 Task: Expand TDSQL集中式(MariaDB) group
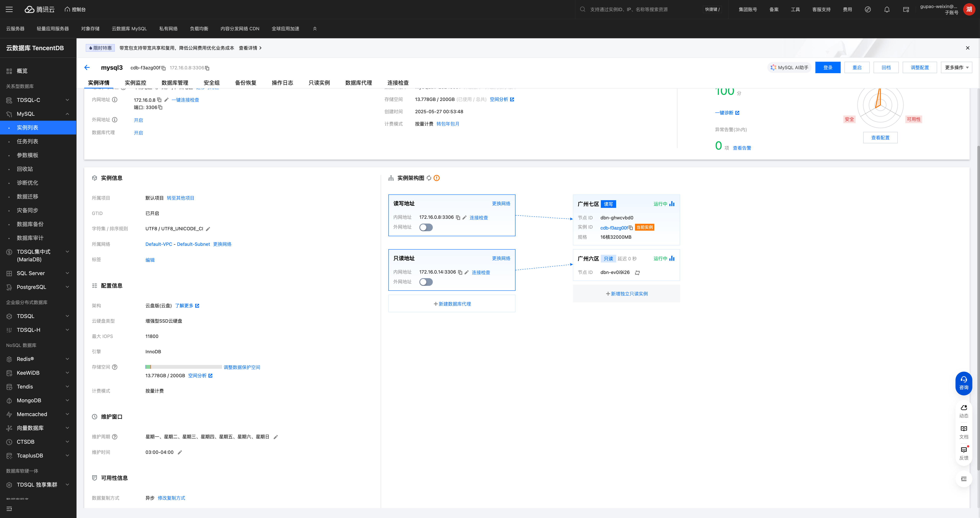[38, 256]
